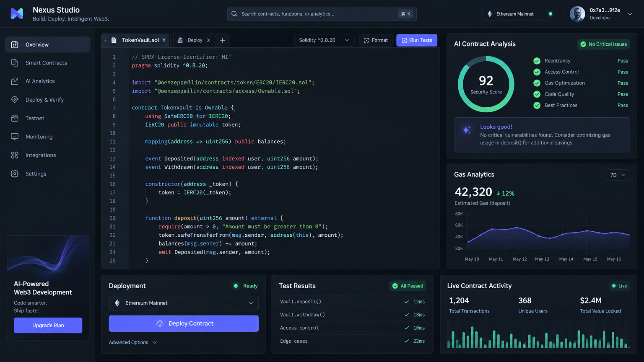Image resolution: width=644 pixels, height=362 pixels.
Task: Expand Advanced Options
Action: [133, 342]
